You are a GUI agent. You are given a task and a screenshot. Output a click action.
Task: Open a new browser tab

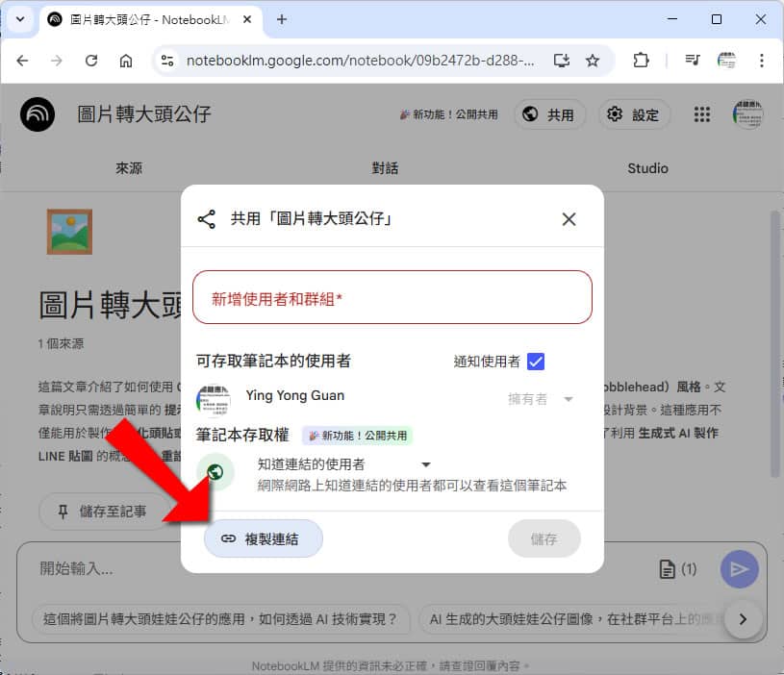[x=282, y=19]
